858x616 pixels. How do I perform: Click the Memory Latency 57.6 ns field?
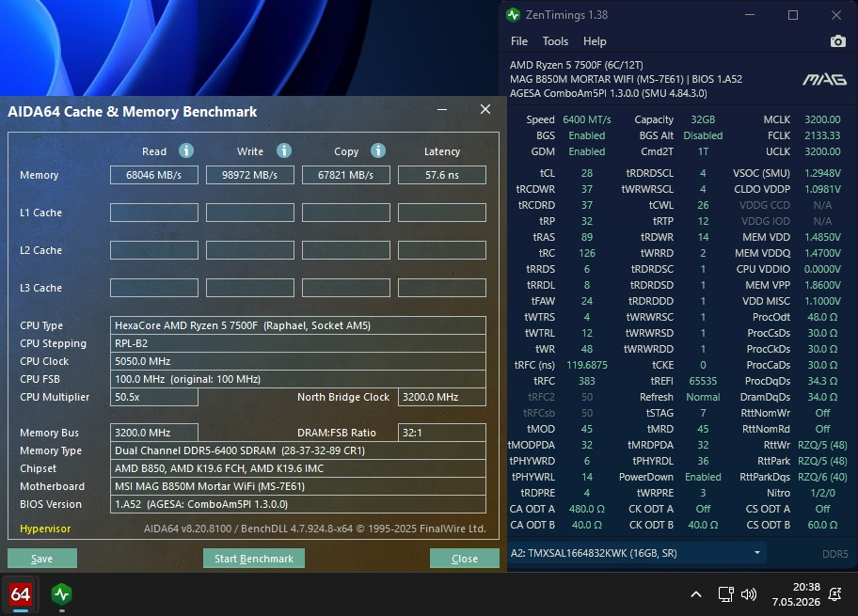442,175
